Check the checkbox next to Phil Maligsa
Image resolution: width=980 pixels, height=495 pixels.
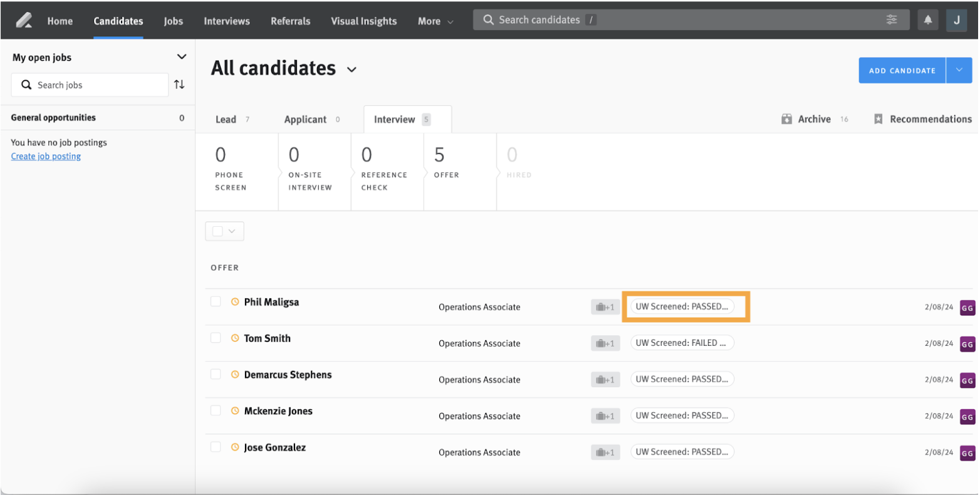[x=216, y=301]
